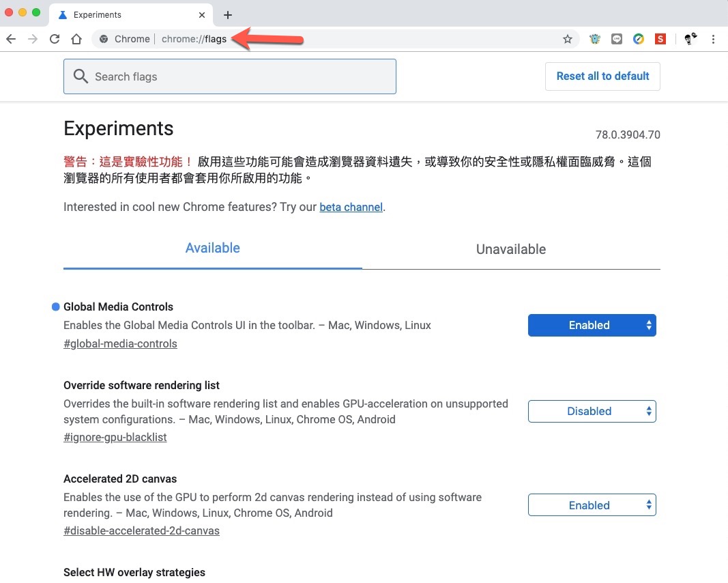Open the colorful pencil circle extension
The height and width of the screenshot is (583, 728).
click(x=639, y=39)
